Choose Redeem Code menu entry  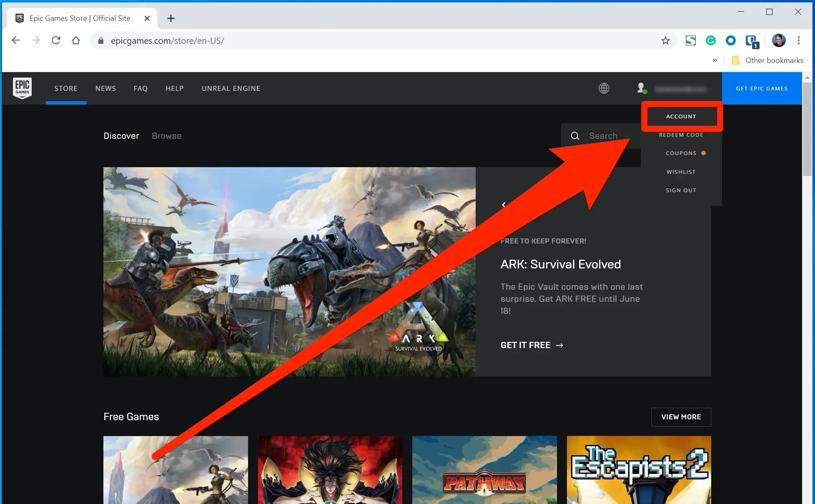(681, 135)
